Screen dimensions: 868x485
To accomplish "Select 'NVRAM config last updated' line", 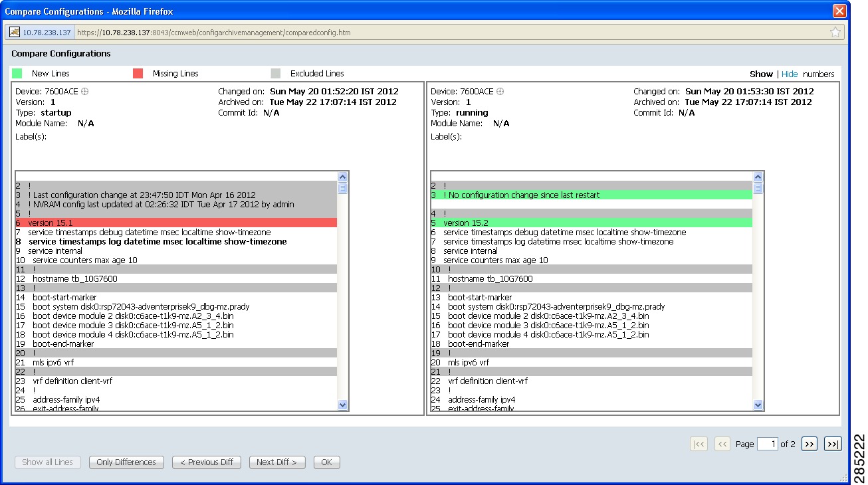I will pyautogui.click(x=176, y=205).
